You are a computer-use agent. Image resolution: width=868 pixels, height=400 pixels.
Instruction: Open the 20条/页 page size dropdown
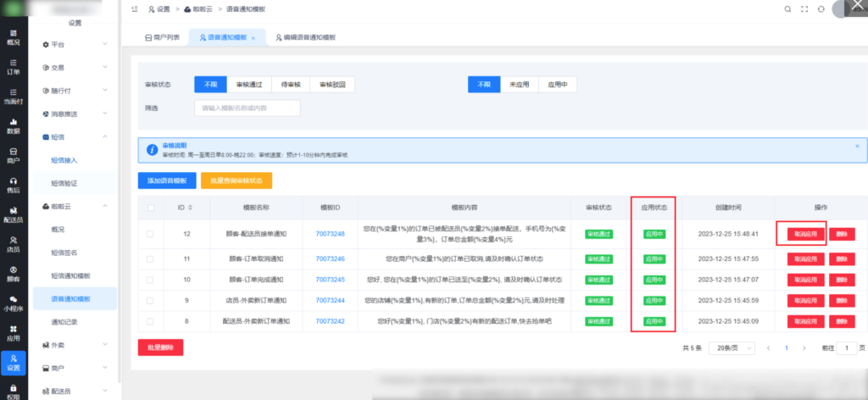732,348
